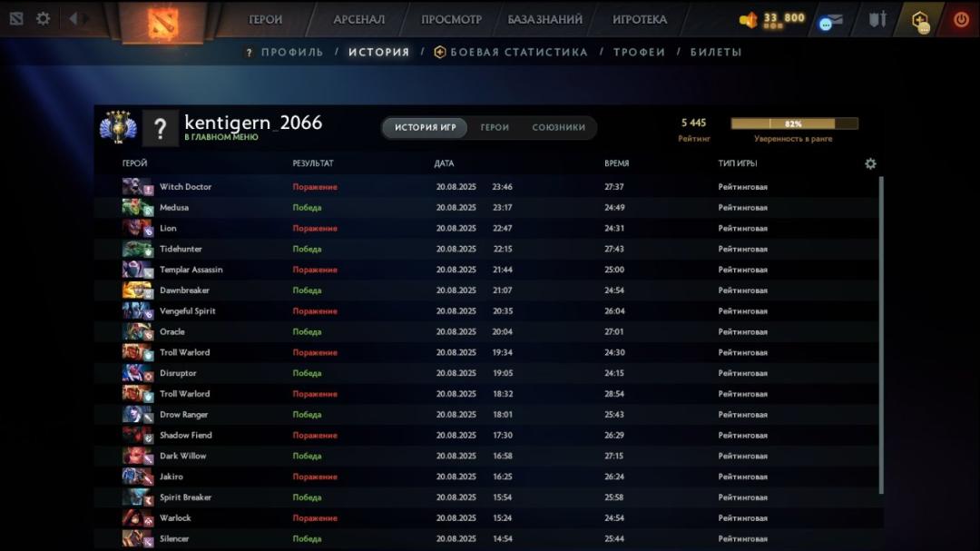The height and width of the screenshot is (551, 980).
Task: Select the Spirit Breaker hero portrait
Action: tap(138, 497)
